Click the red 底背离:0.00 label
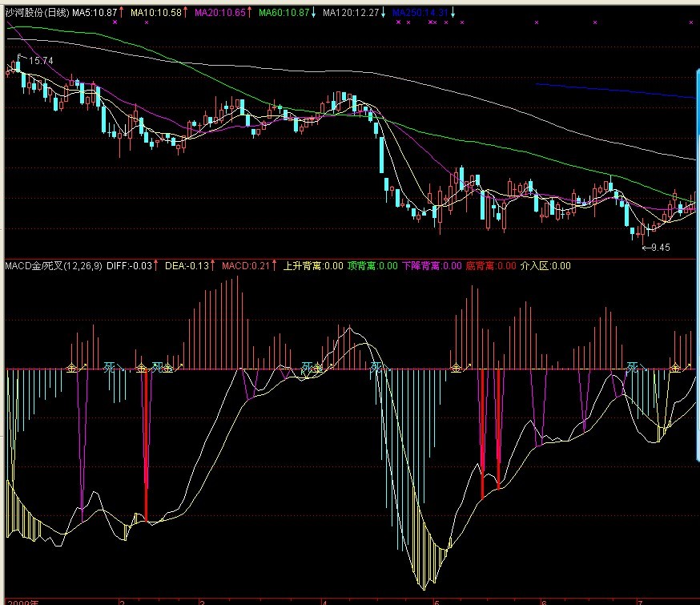This screenshot has height=605, width=700. [x=491, y=265]
